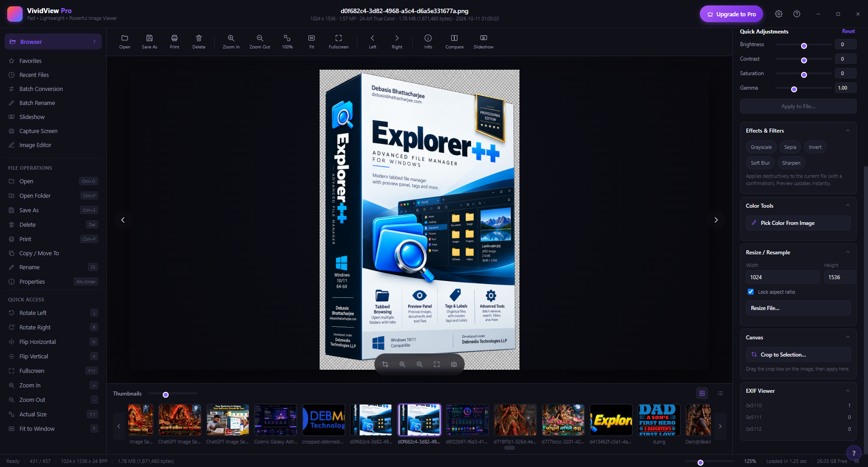
Task: Click zoom-out icon in floating image bar
Action: click(x=420, y=364)
